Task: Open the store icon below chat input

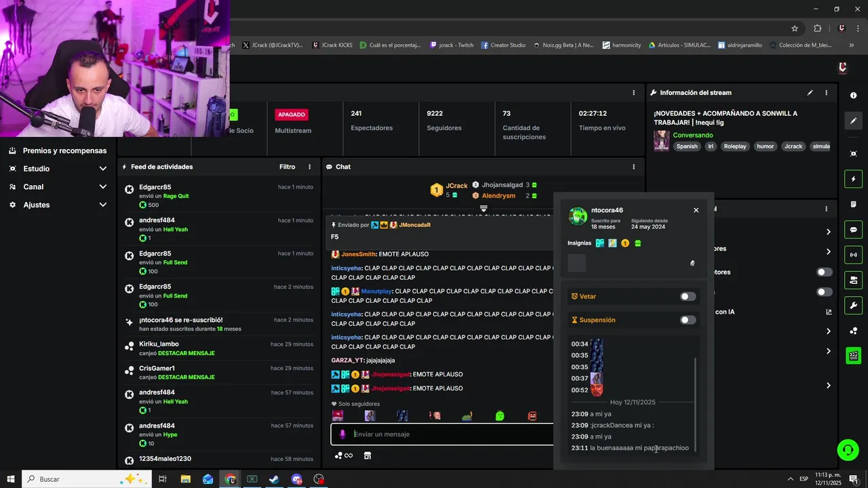Action: (x=368, y=455)
